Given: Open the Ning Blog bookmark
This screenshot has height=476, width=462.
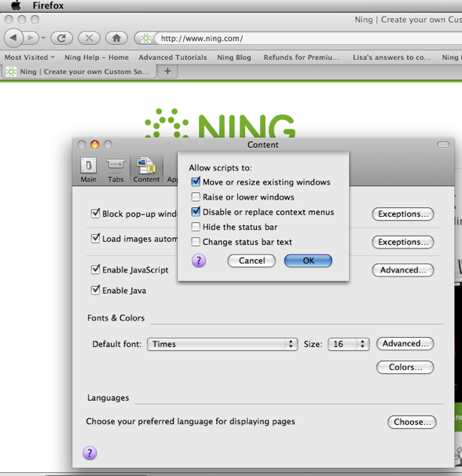Looking at the screenshot, I should coord(234,57).
